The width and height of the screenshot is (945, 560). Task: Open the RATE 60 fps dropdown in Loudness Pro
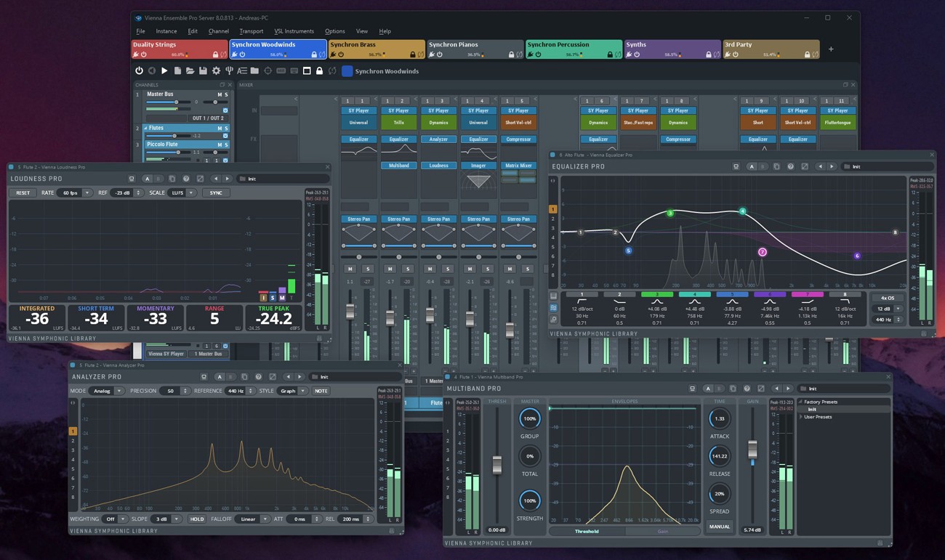pyautogui.click(x=75, y=192)
